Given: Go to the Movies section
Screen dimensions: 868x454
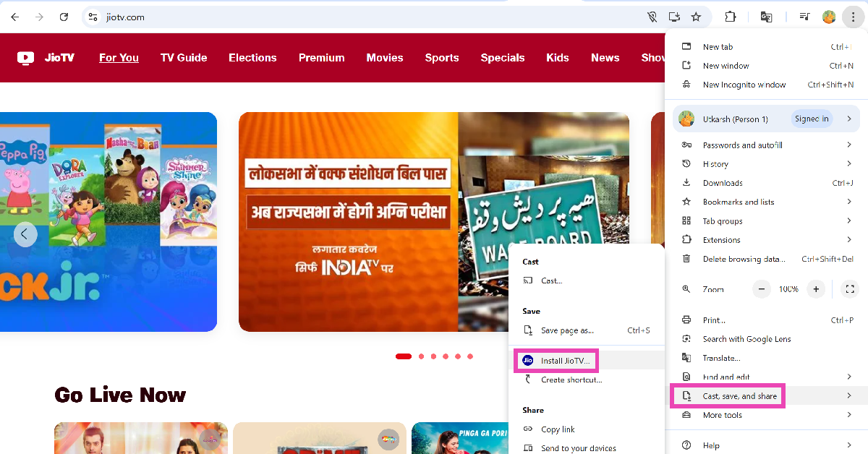Looking at the screenshot, I should tap(385, 58).
